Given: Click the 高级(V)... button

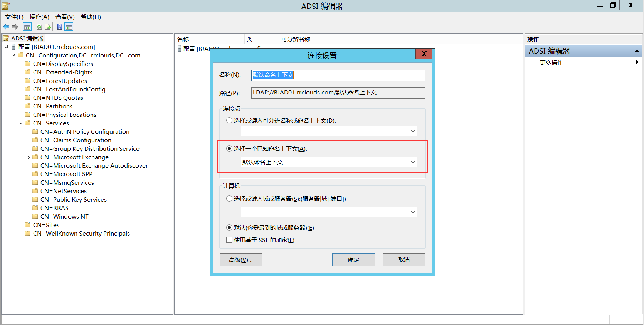Looking at the screenshot, I should [x=241, y=259].
